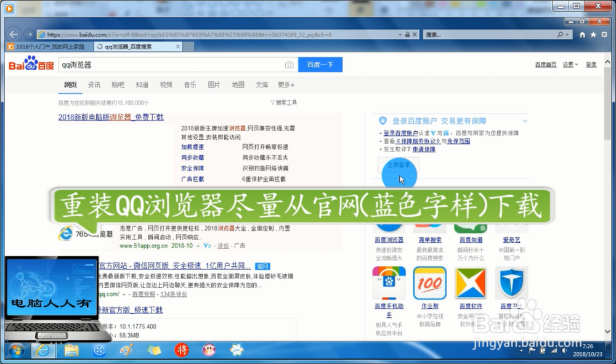Click the 广告拦截 sub-link
The height and width of the screenshot is (364, 616).
(x=192, y=179)
